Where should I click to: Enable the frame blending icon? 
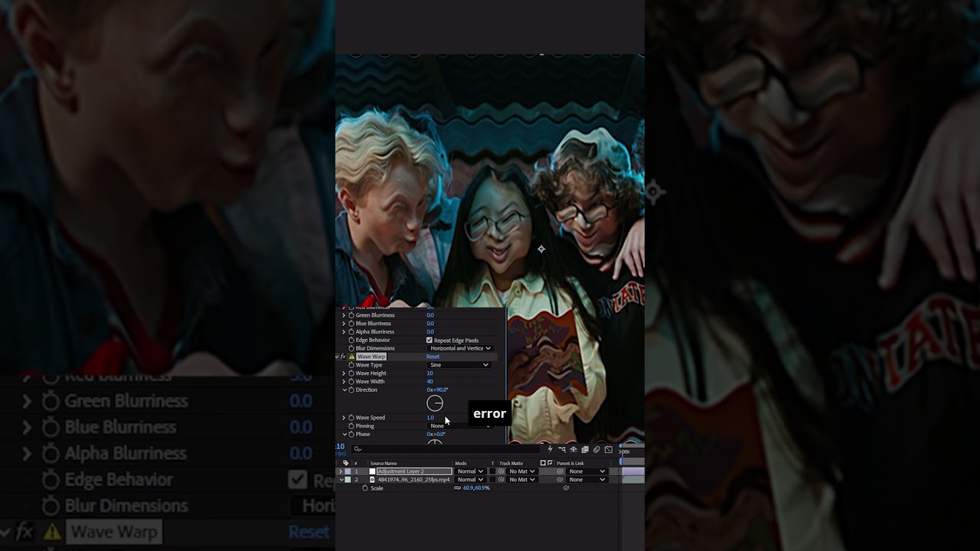coord(585,449)
